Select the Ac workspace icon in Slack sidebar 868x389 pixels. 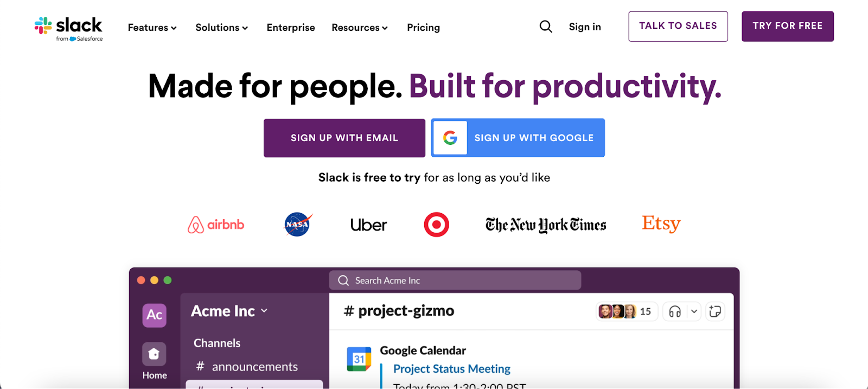click(154, 315)
